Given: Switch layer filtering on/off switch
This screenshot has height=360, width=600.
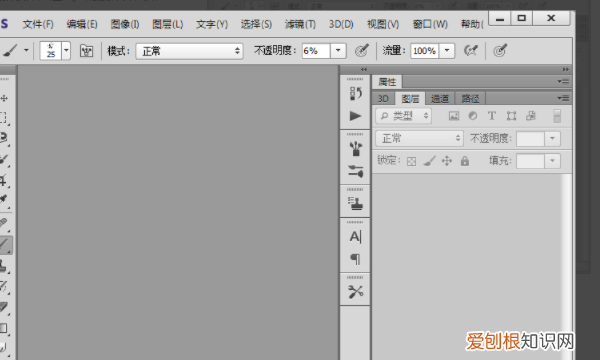Looking at the screenshot, I should tap(557, 116).
